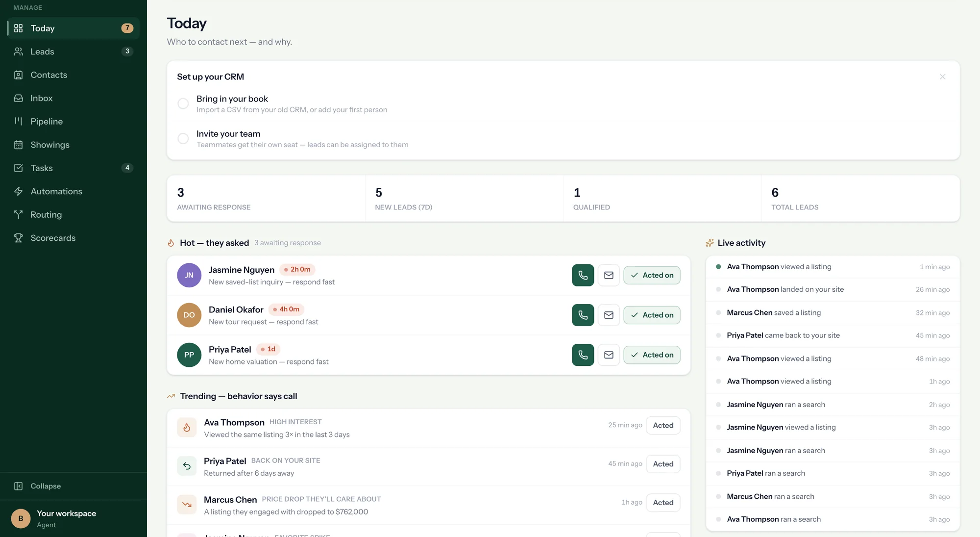
Task: Click Acted for Marcus Chen trending row
Action: pos(663,503)
